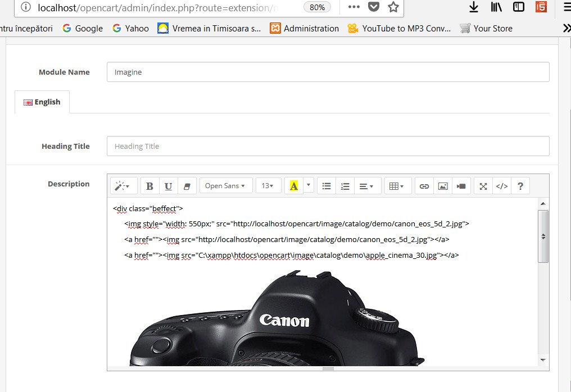
Task: Bookmark this page with the star icon
Action: pos(393,7)
